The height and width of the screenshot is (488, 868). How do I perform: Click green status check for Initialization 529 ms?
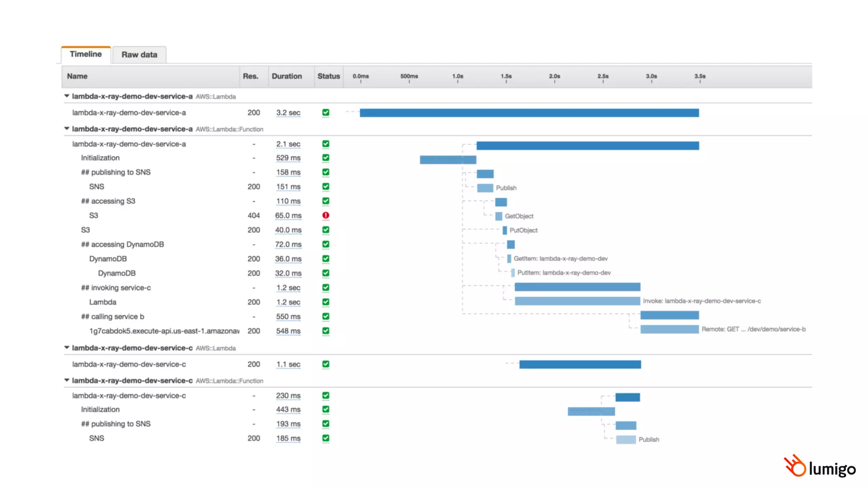click(325, 158)
